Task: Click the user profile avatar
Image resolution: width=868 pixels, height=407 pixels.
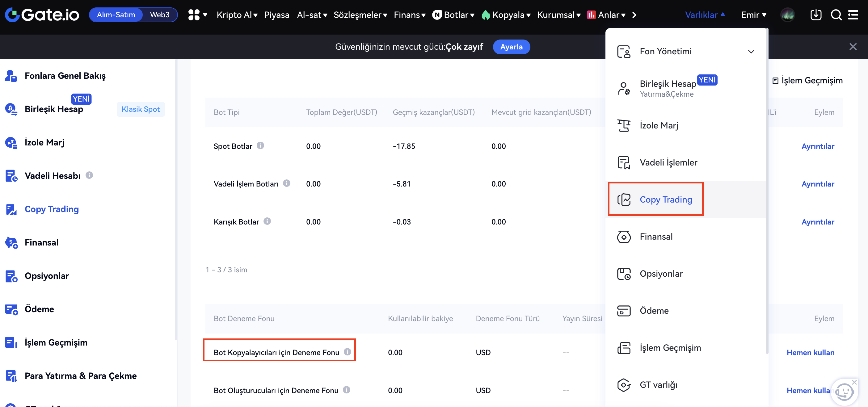Action: coord(787,15)
